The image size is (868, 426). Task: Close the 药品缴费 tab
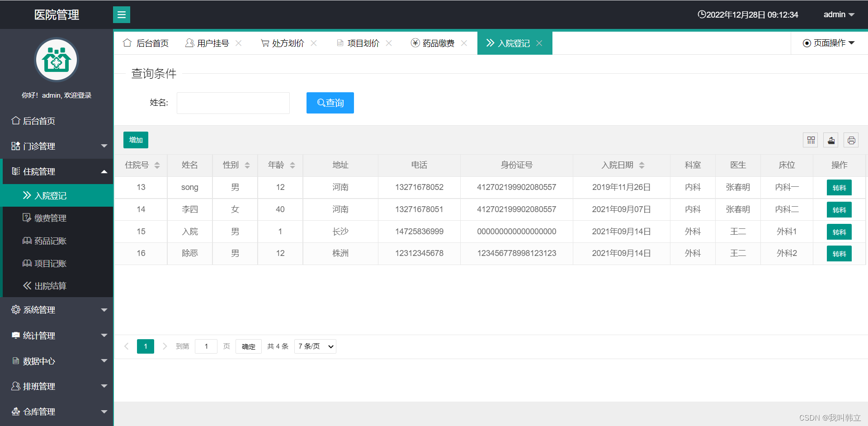click(464, 43)
